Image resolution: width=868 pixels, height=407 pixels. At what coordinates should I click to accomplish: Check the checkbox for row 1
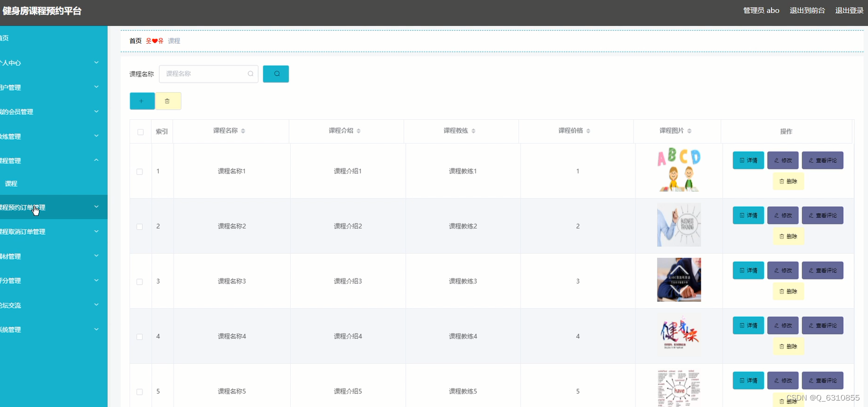(x=140, y=172)
